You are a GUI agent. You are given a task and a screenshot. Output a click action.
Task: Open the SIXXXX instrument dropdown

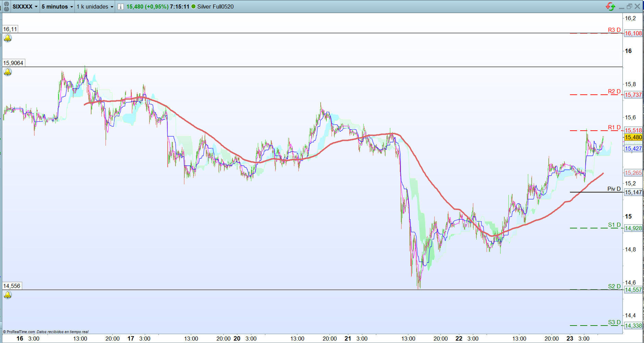pos(25,7)
